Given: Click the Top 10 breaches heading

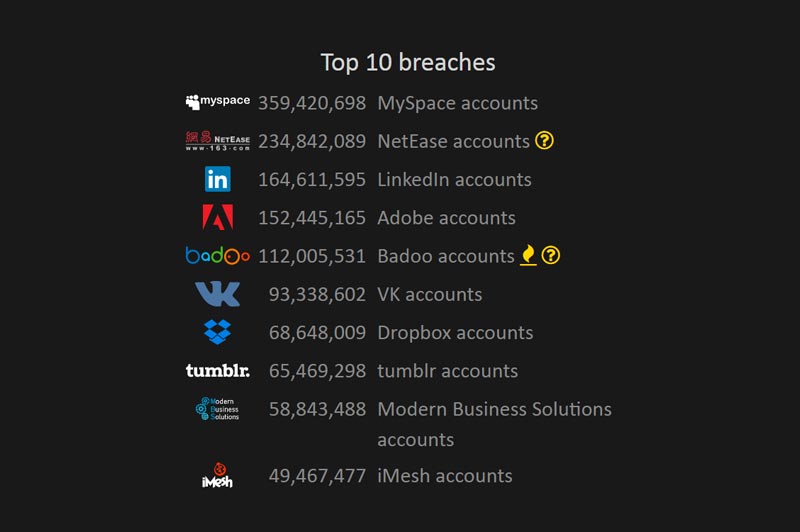Looking at the screenshot, I should click(408, 63).
